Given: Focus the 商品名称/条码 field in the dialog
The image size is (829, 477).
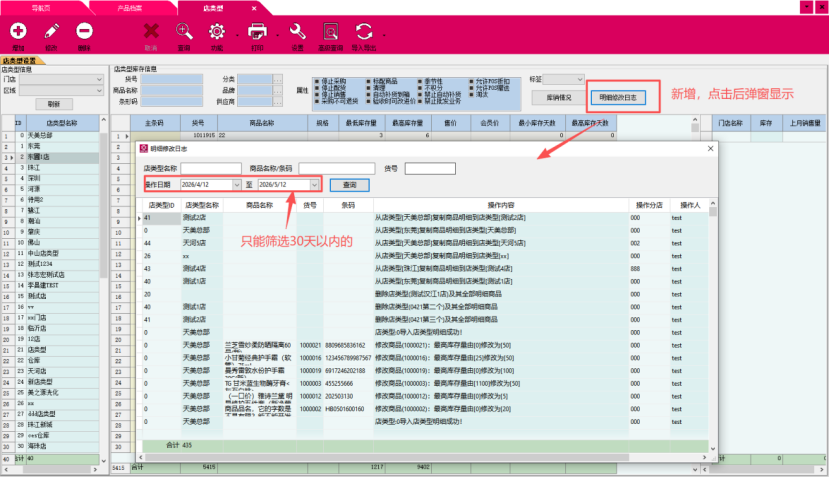Looking at the screenshot, I should point(336,169).
